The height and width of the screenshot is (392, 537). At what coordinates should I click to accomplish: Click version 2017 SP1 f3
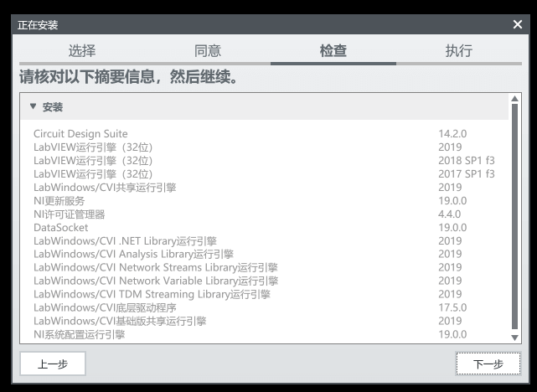point(467,174)
